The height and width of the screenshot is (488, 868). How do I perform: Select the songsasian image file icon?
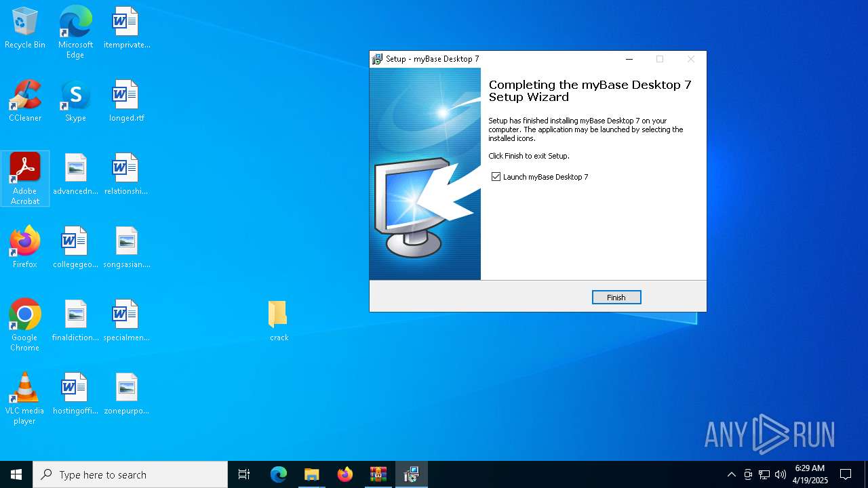pyautogui.click(x=127, y=247)
